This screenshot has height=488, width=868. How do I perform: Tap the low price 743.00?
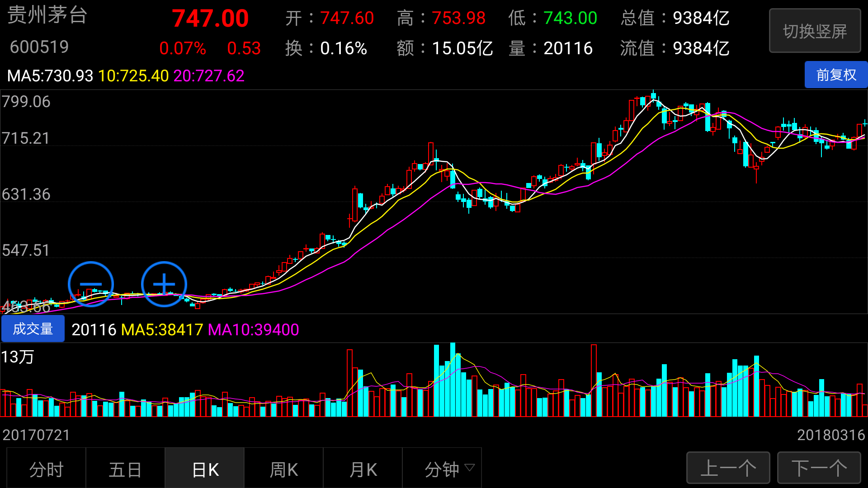pos(571,19)
